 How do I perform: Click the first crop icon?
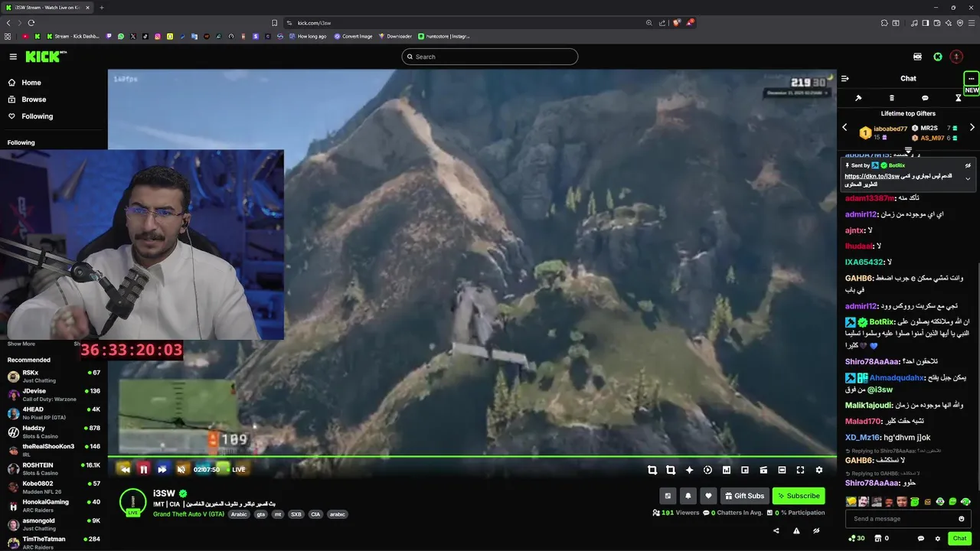pos(652,470)
